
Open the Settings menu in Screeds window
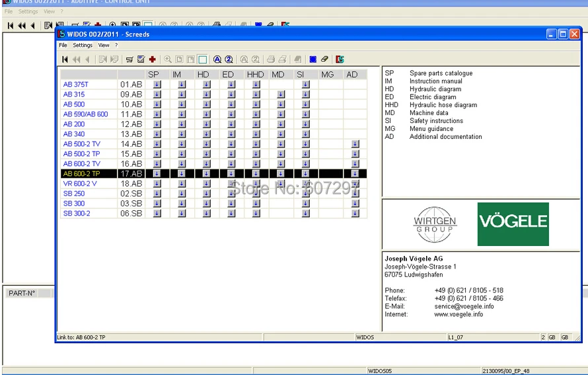pyautogui.click(x=83, y=46)
